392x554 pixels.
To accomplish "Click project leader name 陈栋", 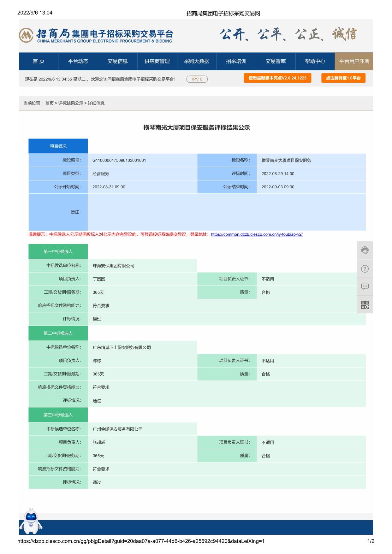I will [x=97, y=361].
